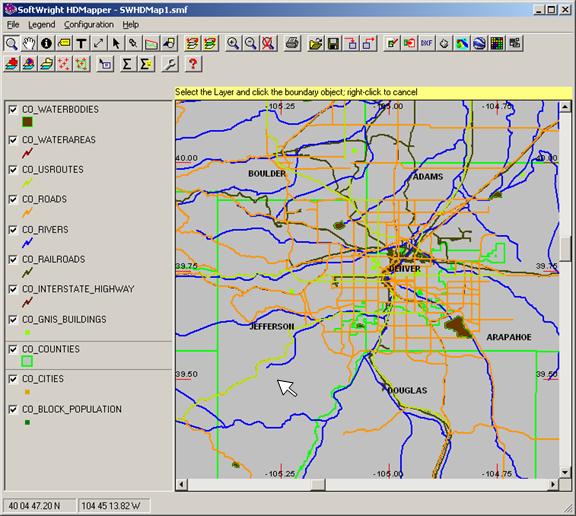Click the BOULDER county label on map

(267, 174)
